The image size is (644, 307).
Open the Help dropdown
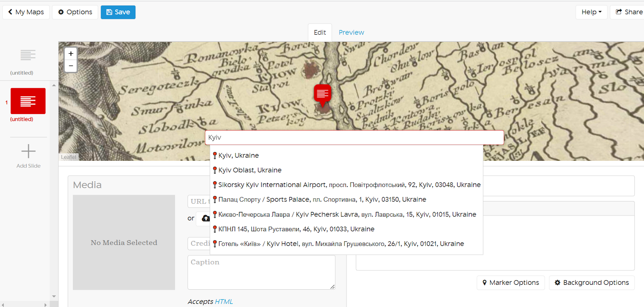(x=591, y=12)
